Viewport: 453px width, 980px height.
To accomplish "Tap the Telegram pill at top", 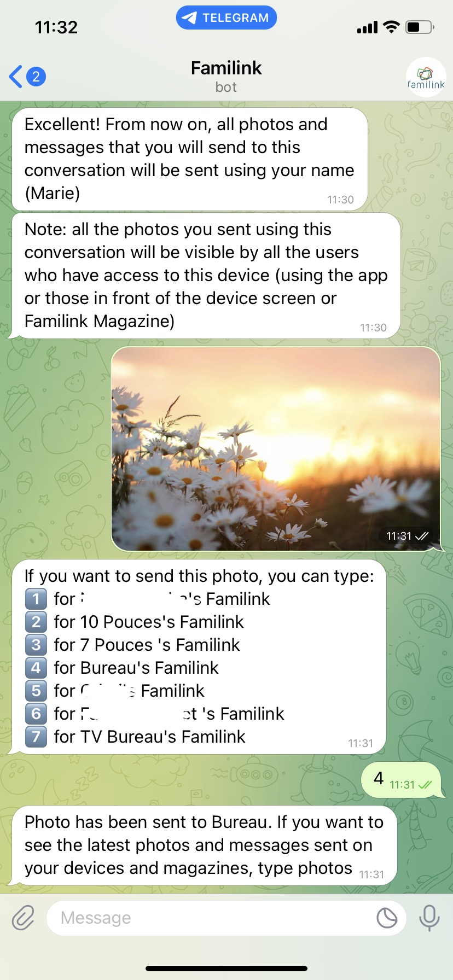I will tap(226, 17).
